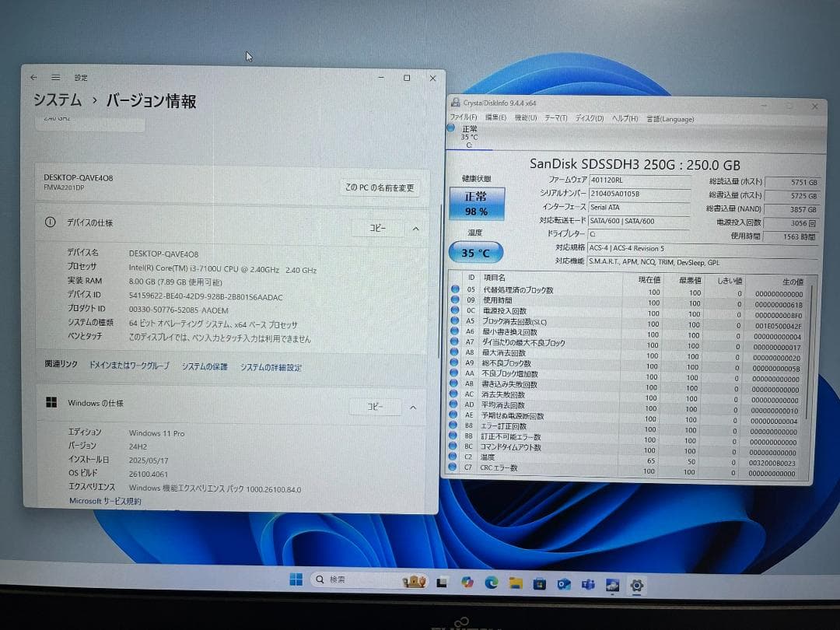Screen dimensions: 840x630
Task: Click status dot of 代替処理済のブロック数 row
Action: click(x=455, y=289)
